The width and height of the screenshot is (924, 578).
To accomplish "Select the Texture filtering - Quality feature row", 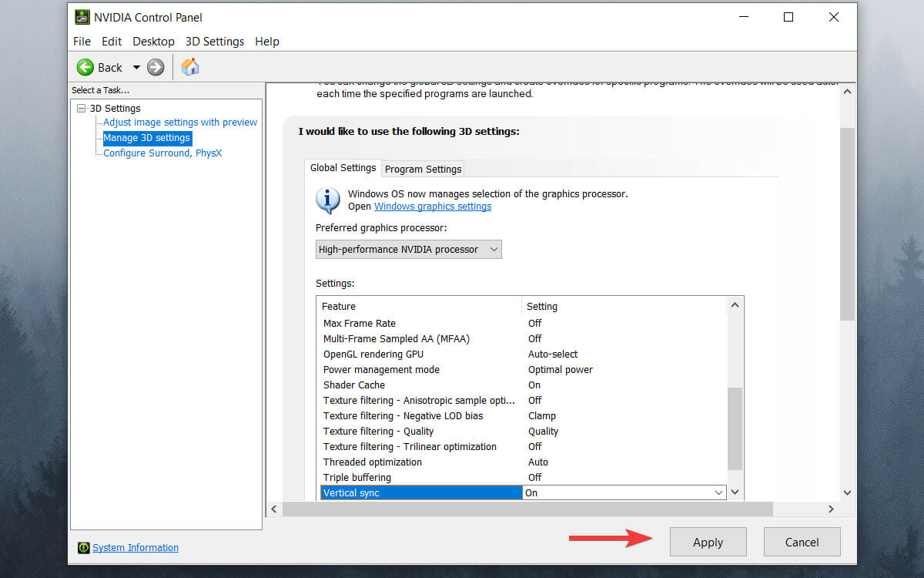I will tap(522, 432).
